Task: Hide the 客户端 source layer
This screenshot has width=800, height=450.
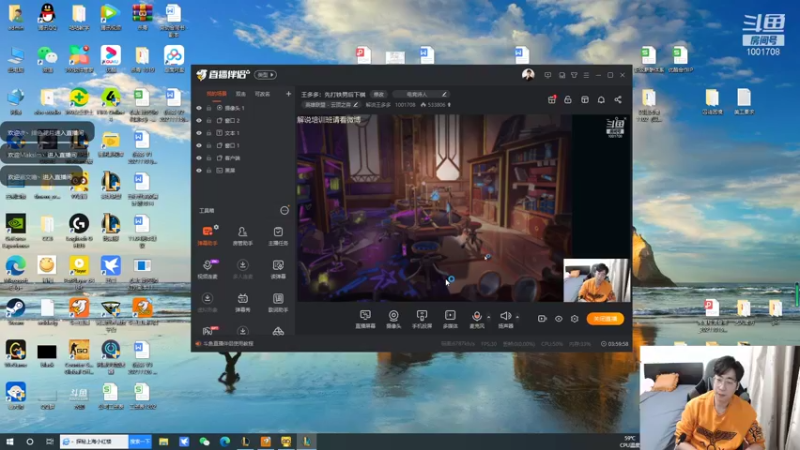Action: click(x=199, y=158)
